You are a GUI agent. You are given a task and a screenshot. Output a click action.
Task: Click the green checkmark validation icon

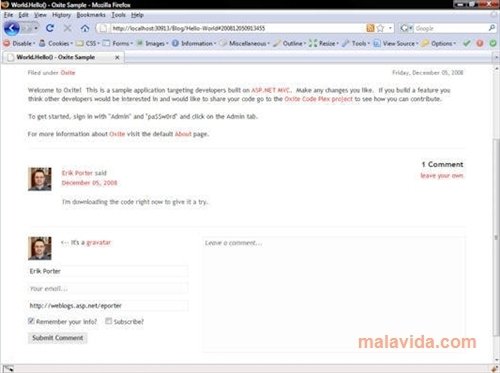(x=467, y=43)
